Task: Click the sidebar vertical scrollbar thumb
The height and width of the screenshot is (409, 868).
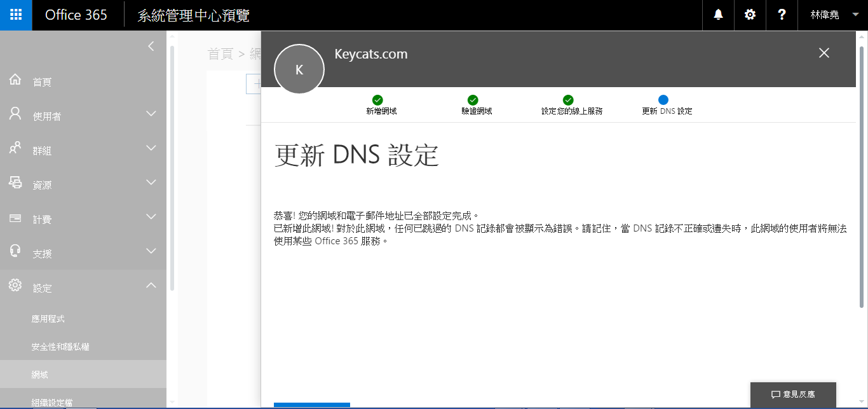Action: point(172,168)
